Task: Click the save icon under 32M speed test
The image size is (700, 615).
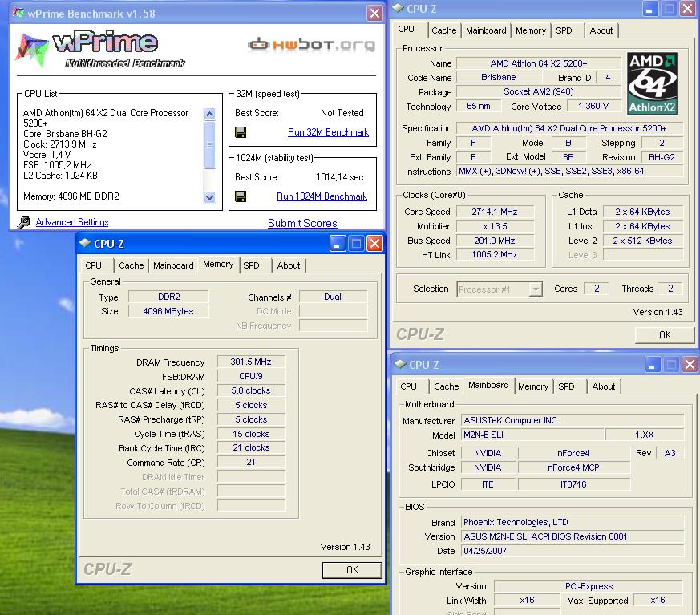Action: pyautogui.click(x=241, y=132)
